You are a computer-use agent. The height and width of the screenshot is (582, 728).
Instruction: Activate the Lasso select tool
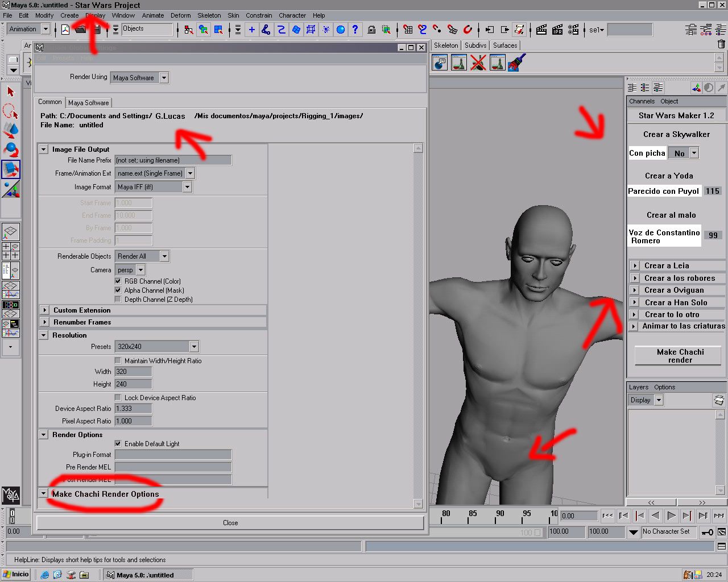click(x=10, y=110)
